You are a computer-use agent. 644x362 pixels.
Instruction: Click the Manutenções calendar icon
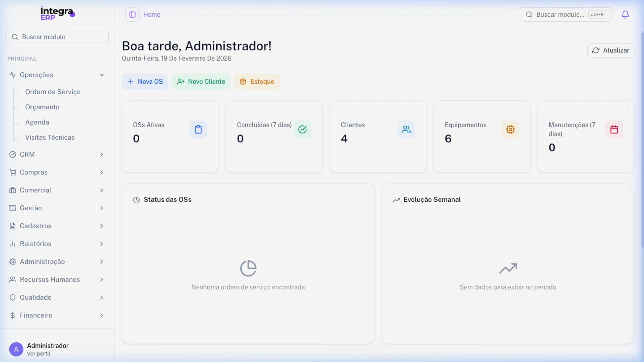614,129
